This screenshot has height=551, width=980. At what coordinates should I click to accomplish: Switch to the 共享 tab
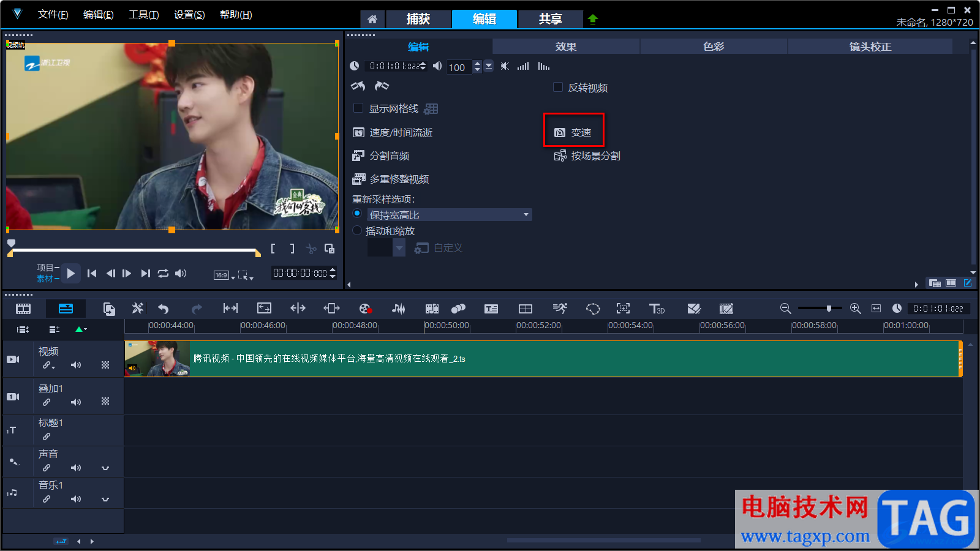551,19
